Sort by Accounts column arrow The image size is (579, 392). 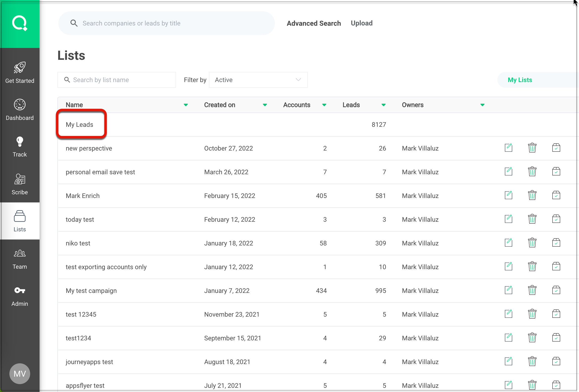pyautogui.click(x=324, y=105)
